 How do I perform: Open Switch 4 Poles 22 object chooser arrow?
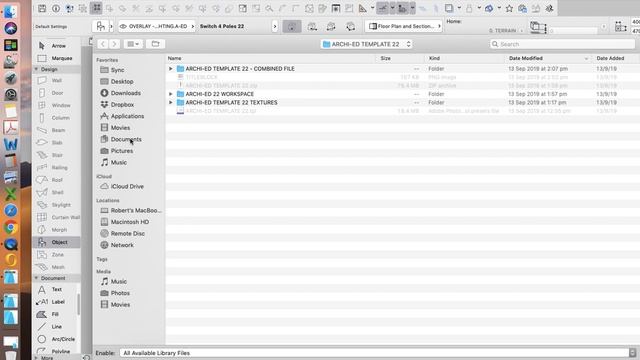coord(275,26)
